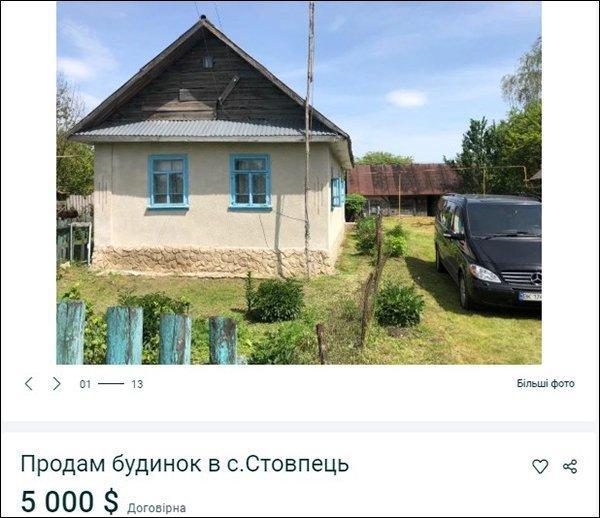The image size is (600, 518).
Task: Select the price '5 000 $'
Action: click(70, 501)
